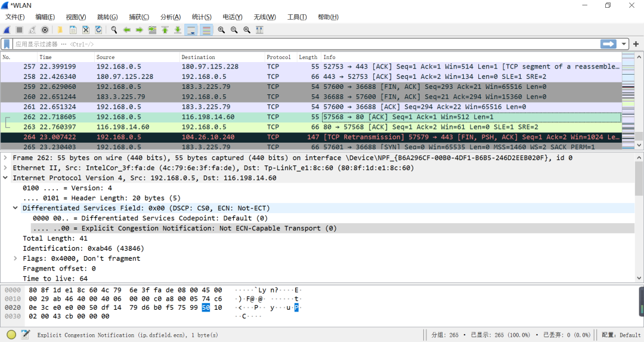Jump to the first packet

pyautogui.click(x=165, y=30)
